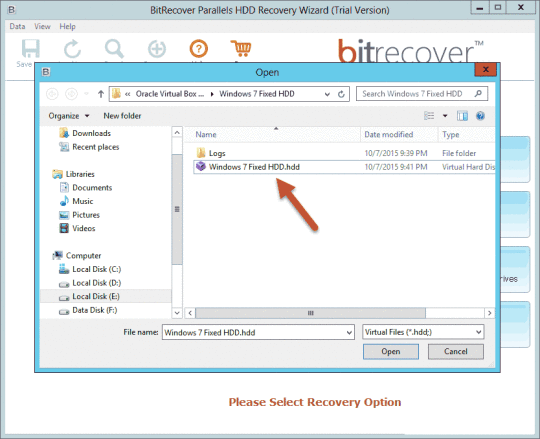Click New folder button
This screenshot has height=439, width=540.
[122, 116]
